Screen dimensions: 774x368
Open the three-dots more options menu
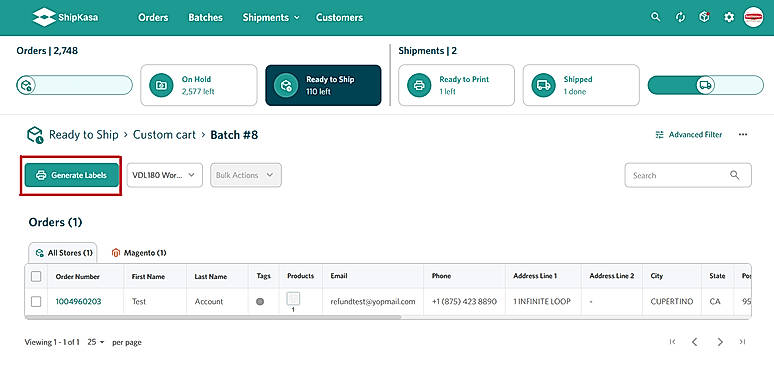pyautogui.click(x=743, y=135)
